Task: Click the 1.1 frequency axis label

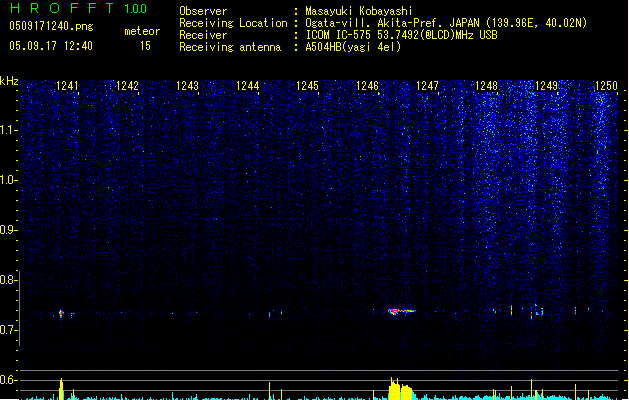Action: point(8,130)
